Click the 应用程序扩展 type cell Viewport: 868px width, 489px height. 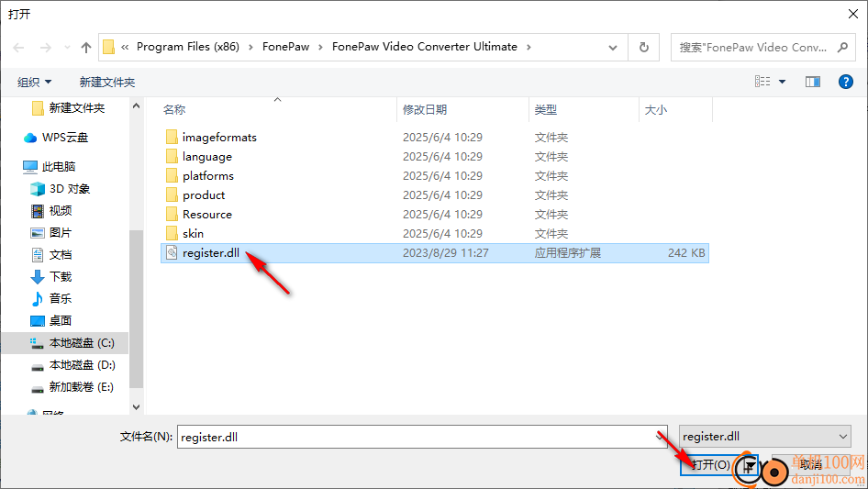point(568,253)
